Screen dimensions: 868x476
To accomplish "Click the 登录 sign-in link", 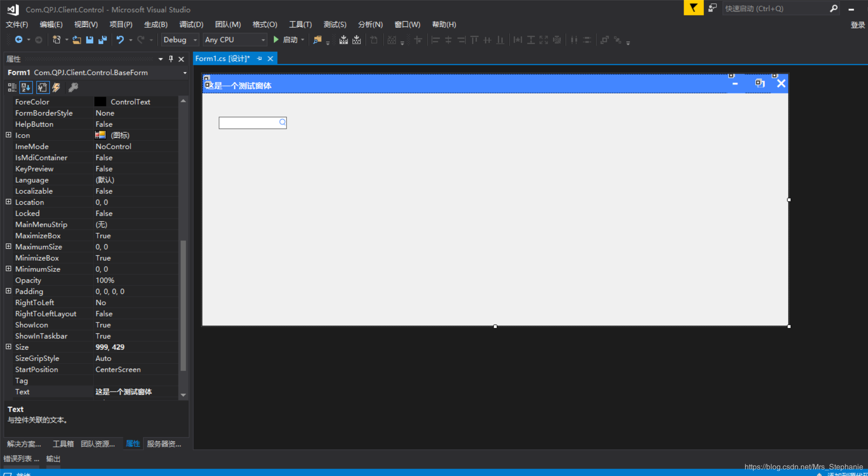I will [x=857, y=25].
